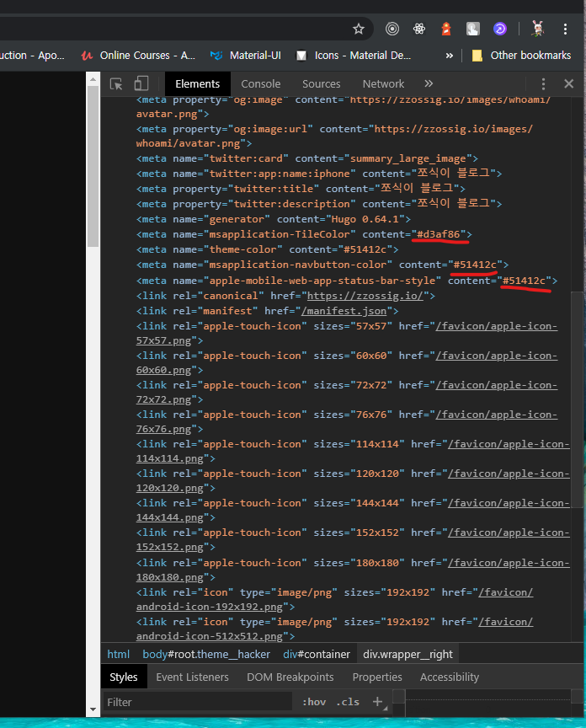Viewport: 586px width, 728px height.
Task: Open the Properties sub-tab
Action: tap(376, 677)
